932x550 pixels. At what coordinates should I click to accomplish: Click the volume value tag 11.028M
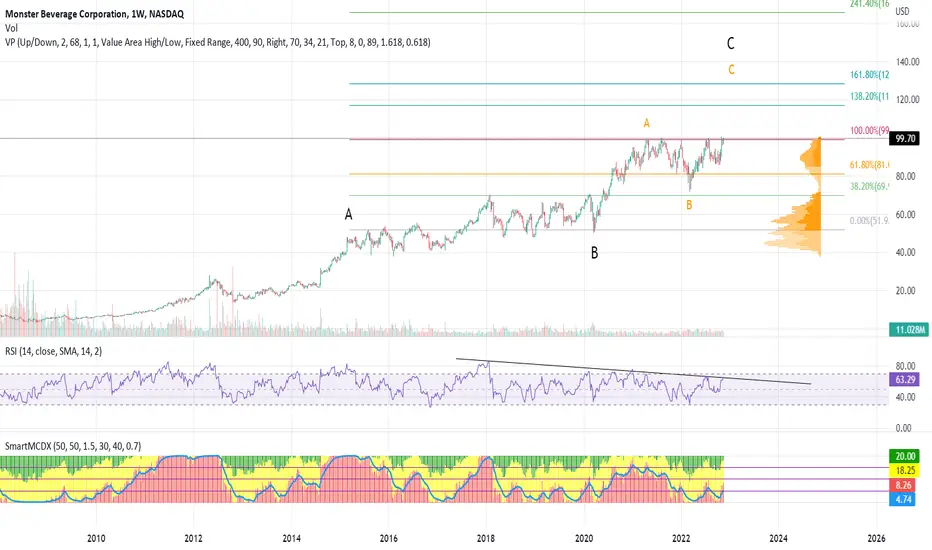coord(909,329)
